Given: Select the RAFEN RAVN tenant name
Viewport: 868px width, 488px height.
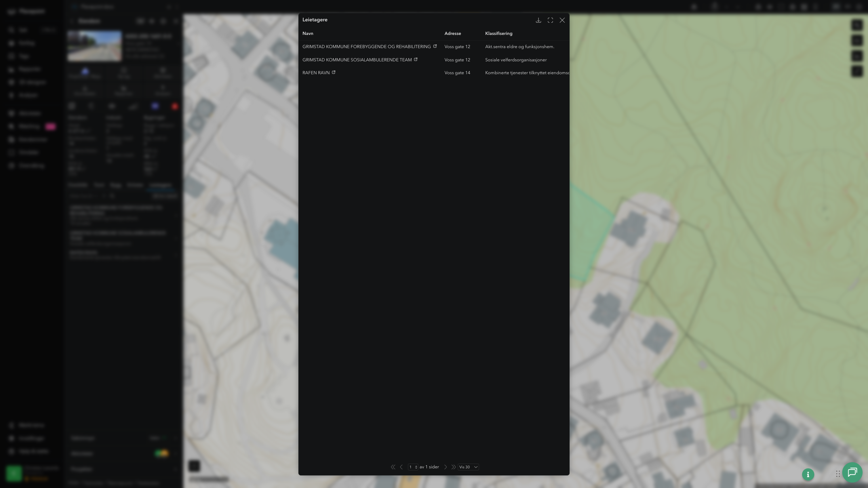Looking at the screenshot, I should click(316, 73).
